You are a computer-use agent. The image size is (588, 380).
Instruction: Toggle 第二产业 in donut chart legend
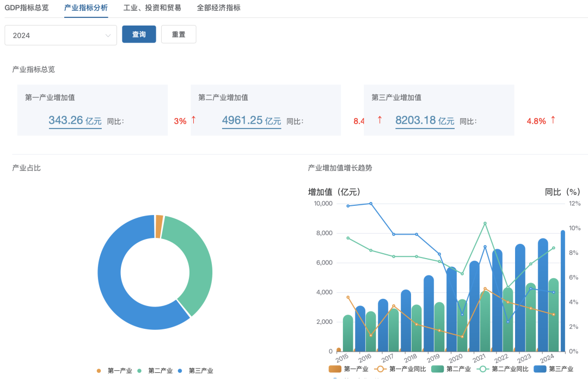(155, 371)
